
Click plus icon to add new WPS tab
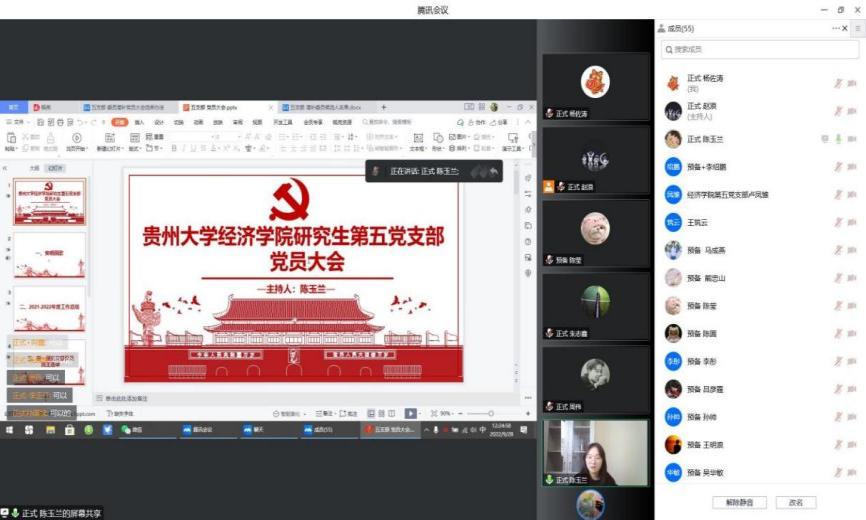coord(383,107)
